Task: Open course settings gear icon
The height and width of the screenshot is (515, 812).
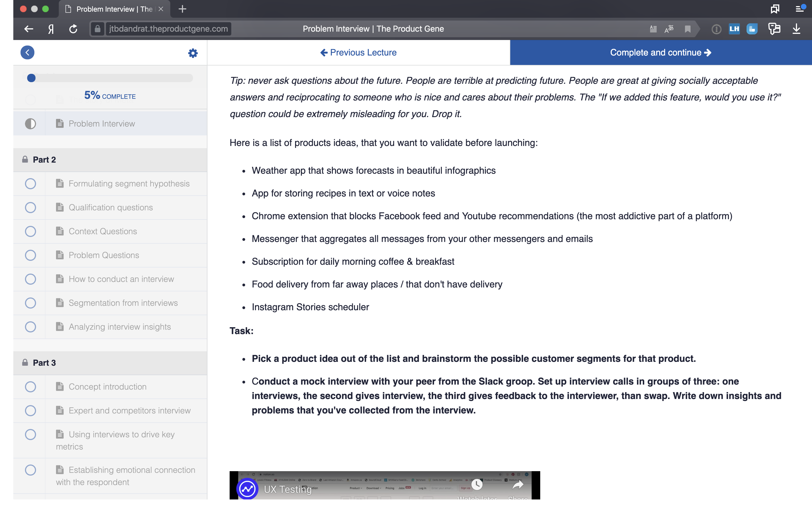Action: 192,53
